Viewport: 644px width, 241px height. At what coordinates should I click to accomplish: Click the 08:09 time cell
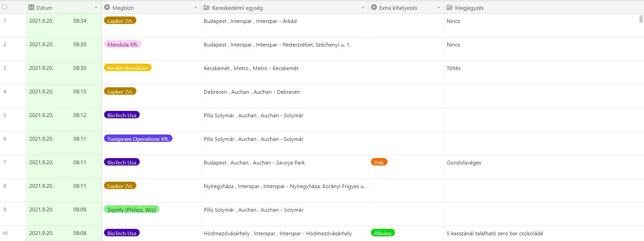80,210
